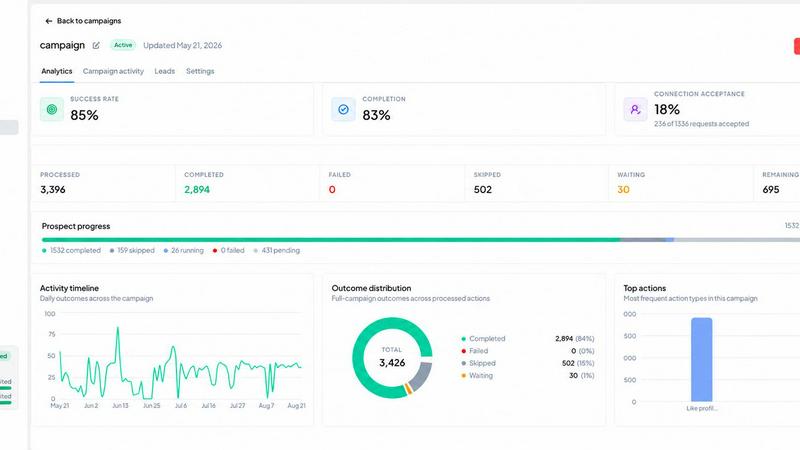Image resolution: width=800 pixels, height=450 pixels.
Task: Open the Settings tab
Action: tap(200, 71)
